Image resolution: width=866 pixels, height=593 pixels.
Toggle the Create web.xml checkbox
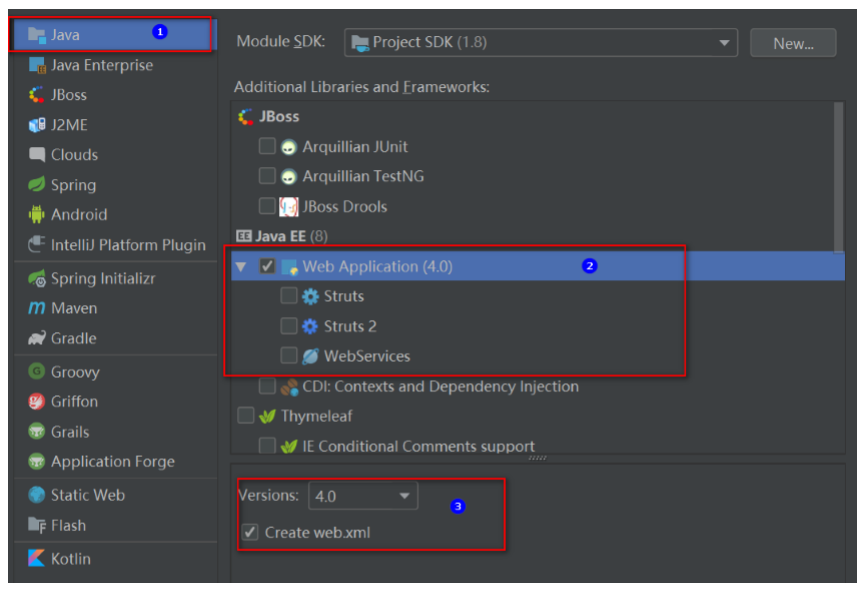pos(250,532)
